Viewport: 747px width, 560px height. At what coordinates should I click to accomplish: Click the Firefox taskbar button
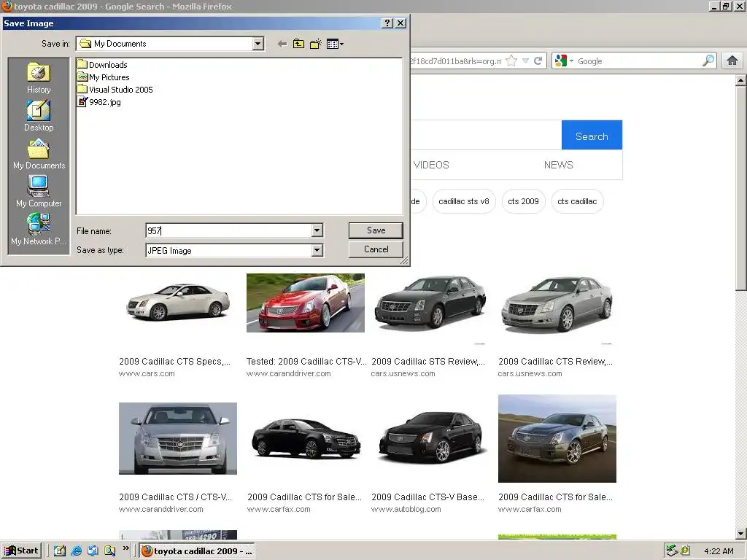(197, 551)
